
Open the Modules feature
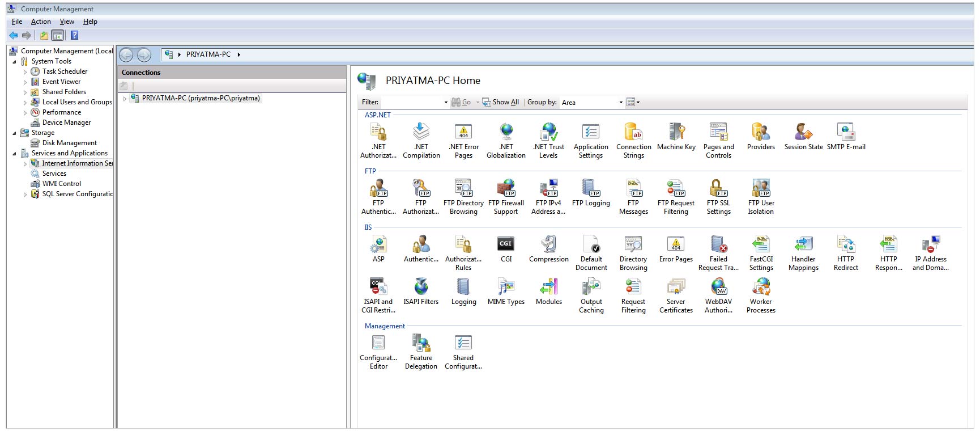pos(548,291)
